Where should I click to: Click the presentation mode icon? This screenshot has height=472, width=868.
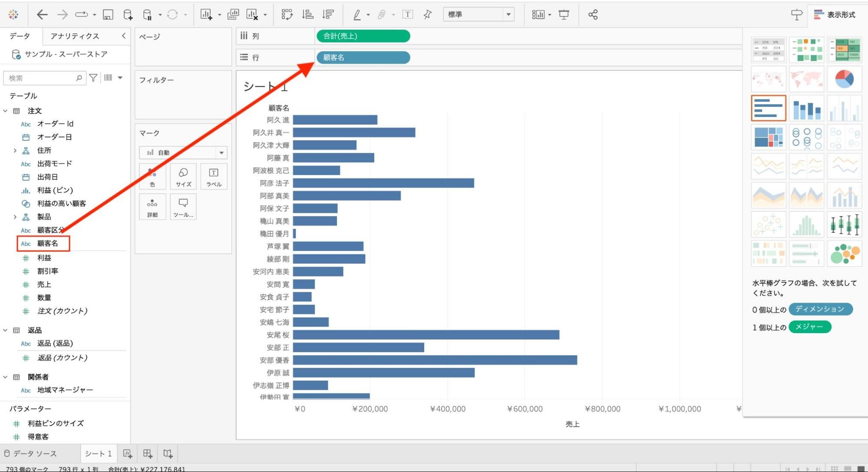click(x=564, y=15)
